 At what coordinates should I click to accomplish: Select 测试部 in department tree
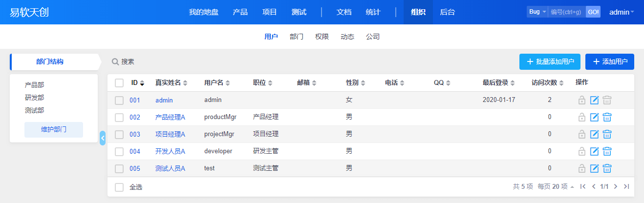click(x=34, y=110)
